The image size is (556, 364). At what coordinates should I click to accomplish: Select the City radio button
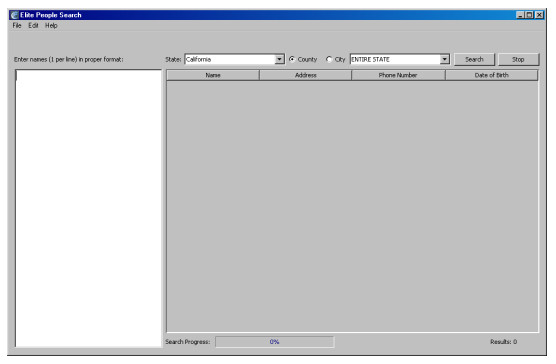329,59
